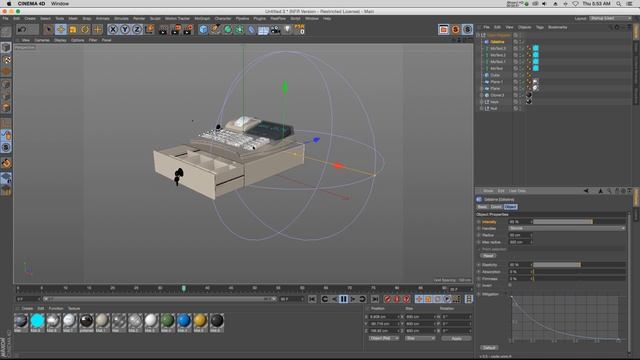Toggle the X axis lock

pos(113,29)
